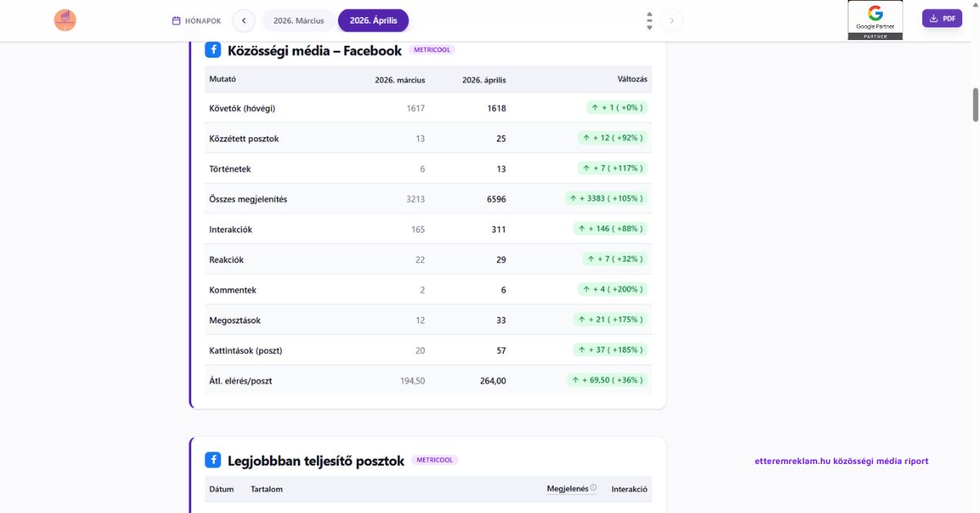Click the Legjobban teljesítő posztok heading

click(x=316, y=461)
